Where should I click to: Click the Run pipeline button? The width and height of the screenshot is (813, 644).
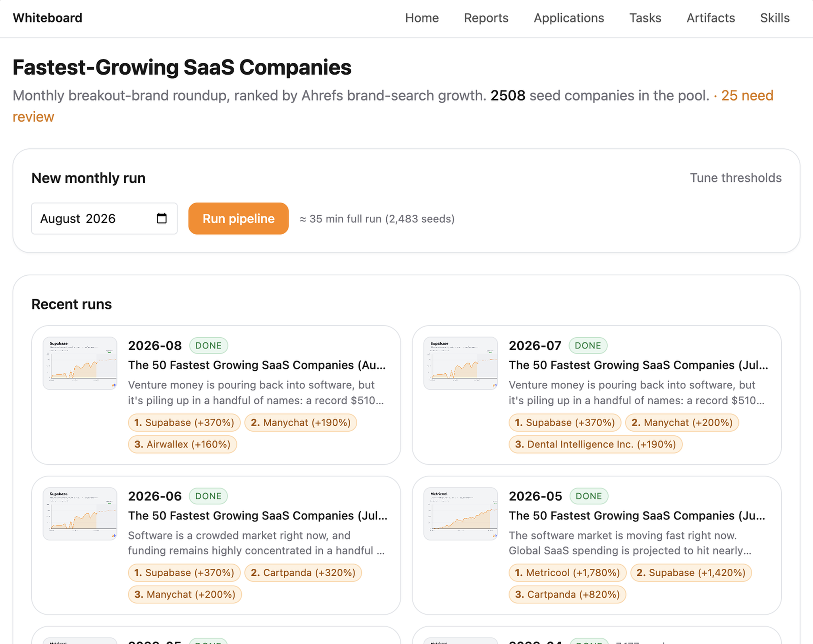238,219
